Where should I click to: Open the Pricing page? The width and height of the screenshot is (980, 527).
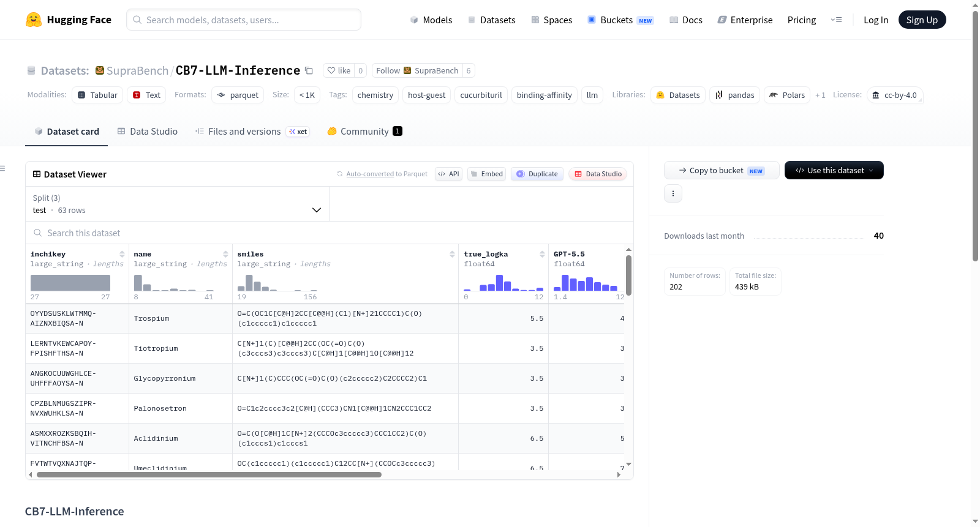(x=802, y=20)
